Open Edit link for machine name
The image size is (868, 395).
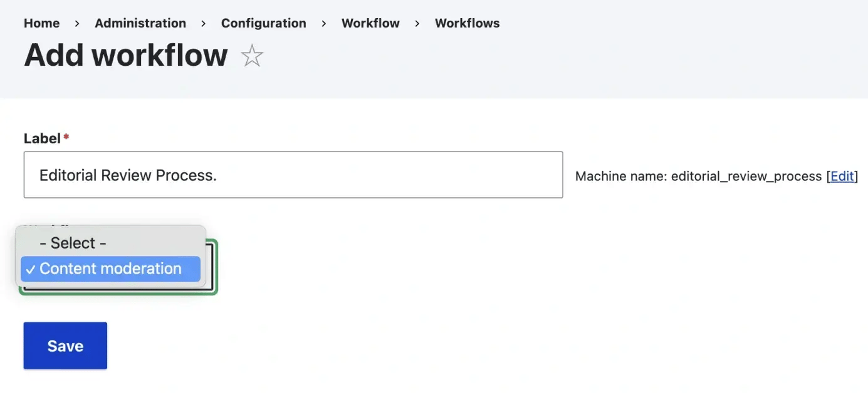click(x=842, y=176)
